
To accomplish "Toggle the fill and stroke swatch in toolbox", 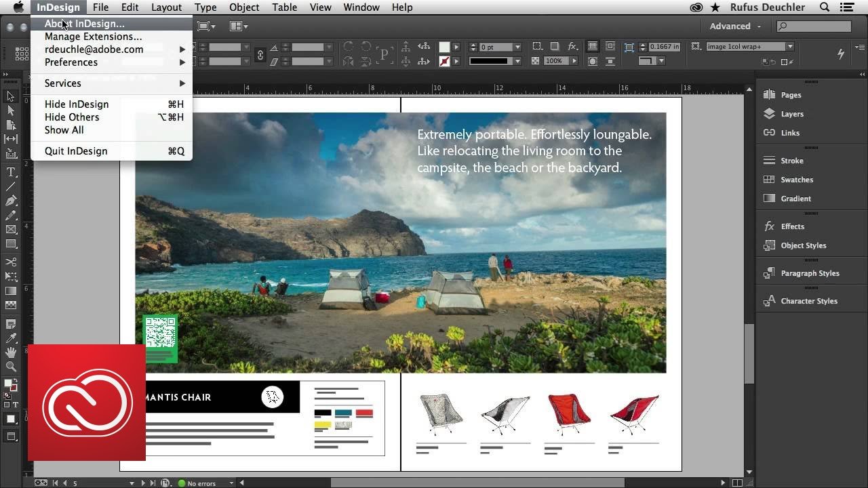I will point(11,385).
